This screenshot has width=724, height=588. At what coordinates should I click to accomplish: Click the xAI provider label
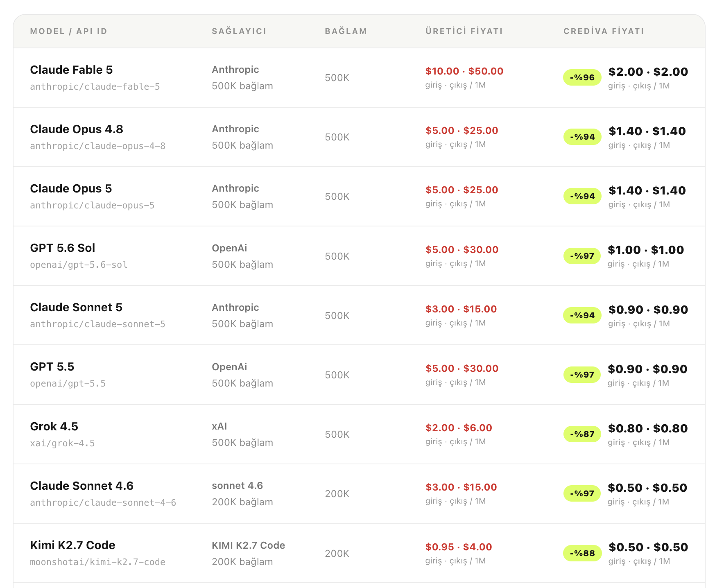click(x=219, y=426)
